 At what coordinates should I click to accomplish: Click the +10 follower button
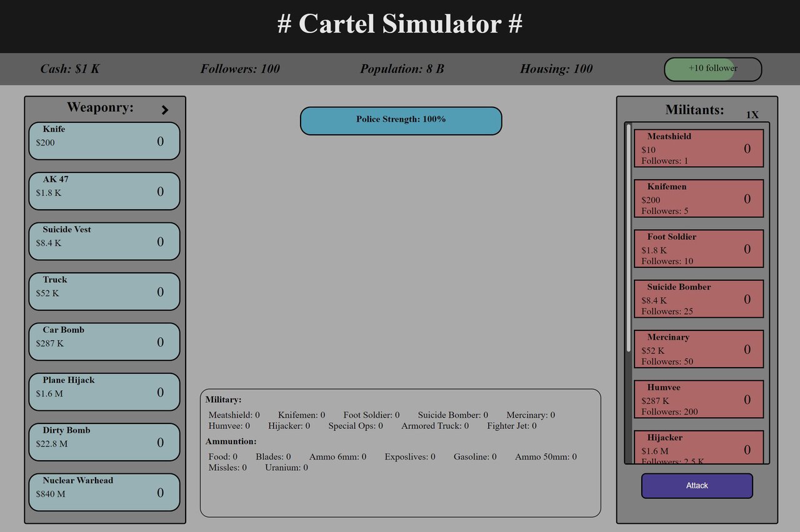pyautogui.click(x=712, y=69)
